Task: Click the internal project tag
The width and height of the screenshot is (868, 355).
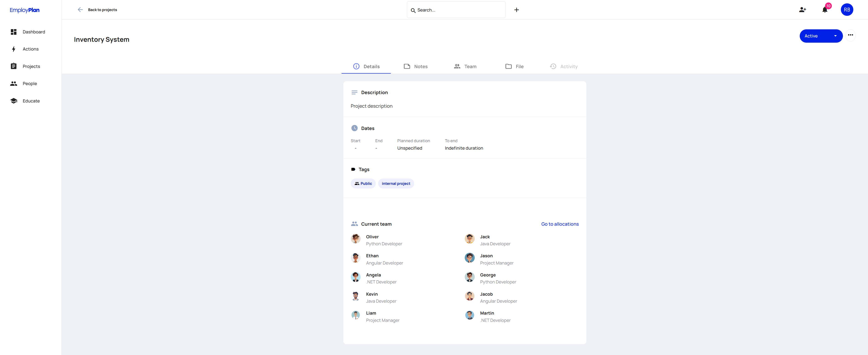Action: point(396,184)
